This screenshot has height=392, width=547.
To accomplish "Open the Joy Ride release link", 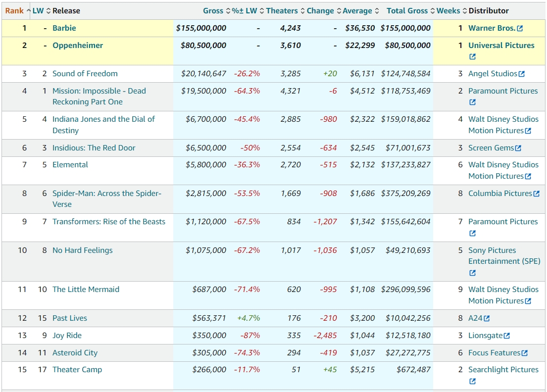I will 67,336.
